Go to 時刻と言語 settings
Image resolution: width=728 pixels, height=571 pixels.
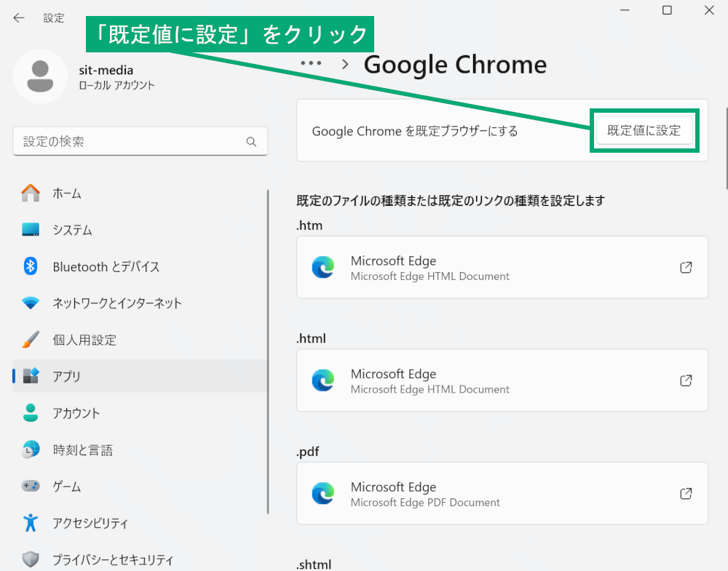coord(140,450)
